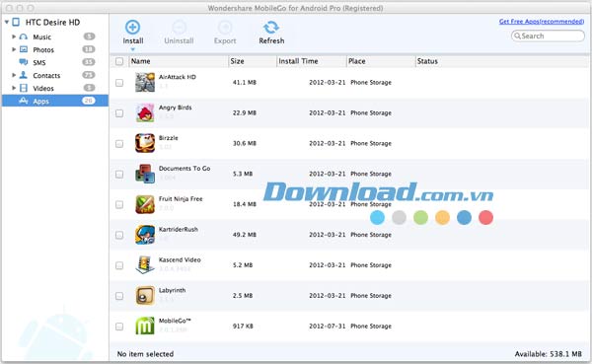The image size is (592, 364).
Task: Expand the Music tree node
Action: coord(14,36)
